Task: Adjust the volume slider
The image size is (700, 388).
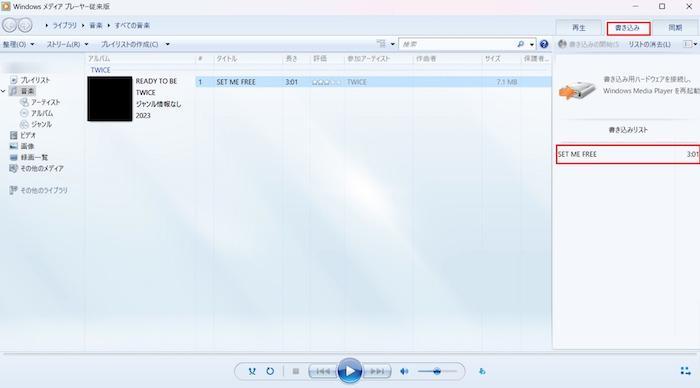Action: (x=437, y=371)
